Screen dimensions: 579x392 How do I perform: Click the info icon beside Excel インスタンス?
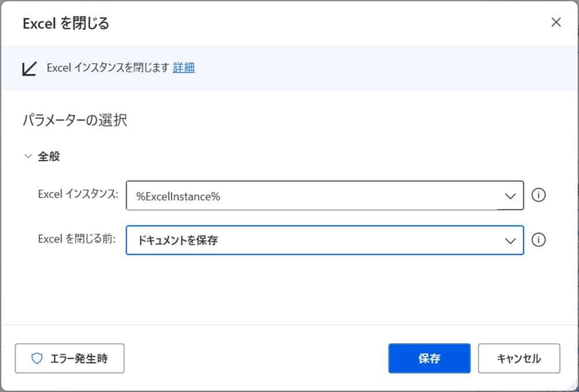coord(538,195)
